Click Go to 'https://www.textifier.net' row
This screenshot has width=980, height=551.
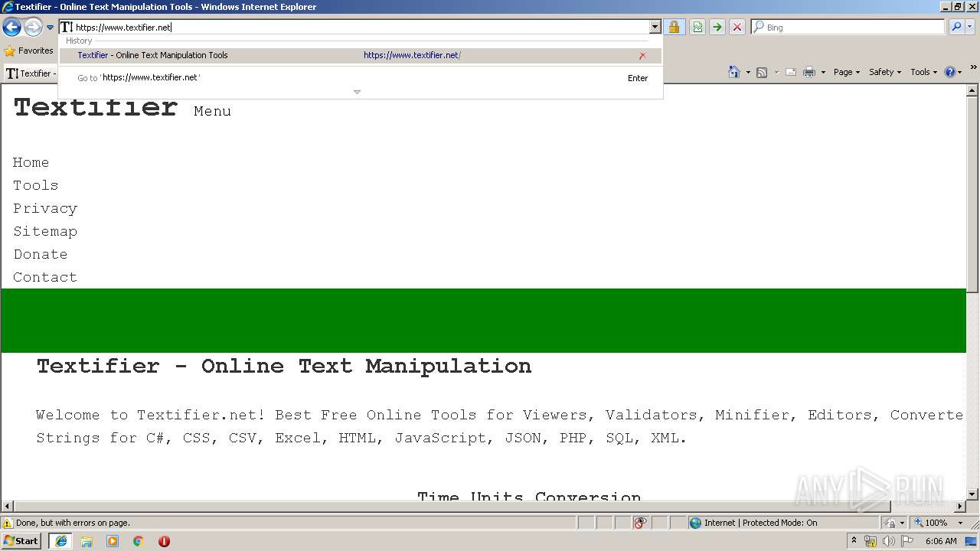pos(361,78)
